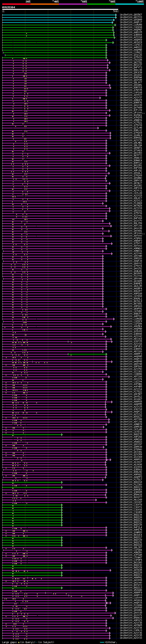This screenshot has height=644, width=146.
Task: Select the AV635384 query sequence label
Action: tap(9, 7)
